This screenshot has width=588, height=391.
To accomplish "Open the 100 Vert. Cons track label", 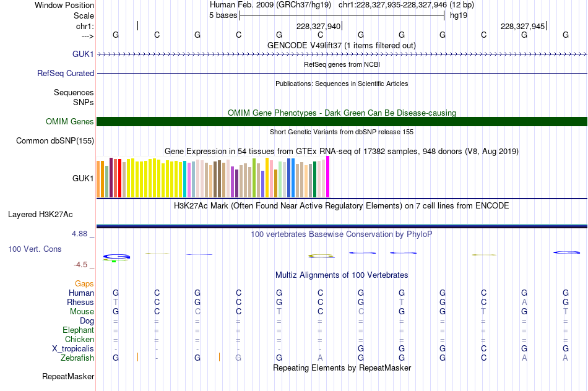I will [35, 249].
